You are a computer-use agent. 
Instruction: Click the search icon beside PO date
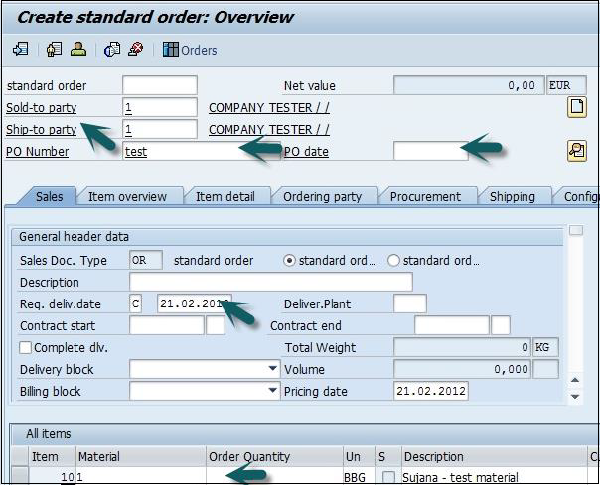coord(577,151)
